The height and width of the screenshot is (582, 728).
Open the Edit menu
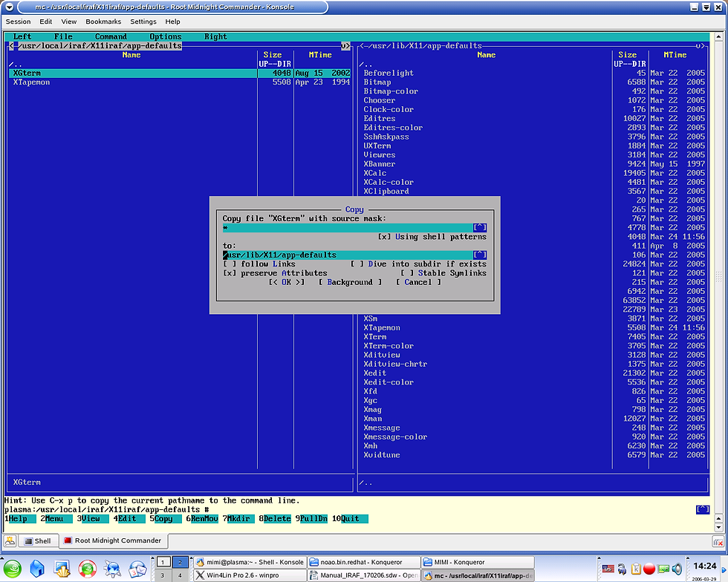(45, 22)
